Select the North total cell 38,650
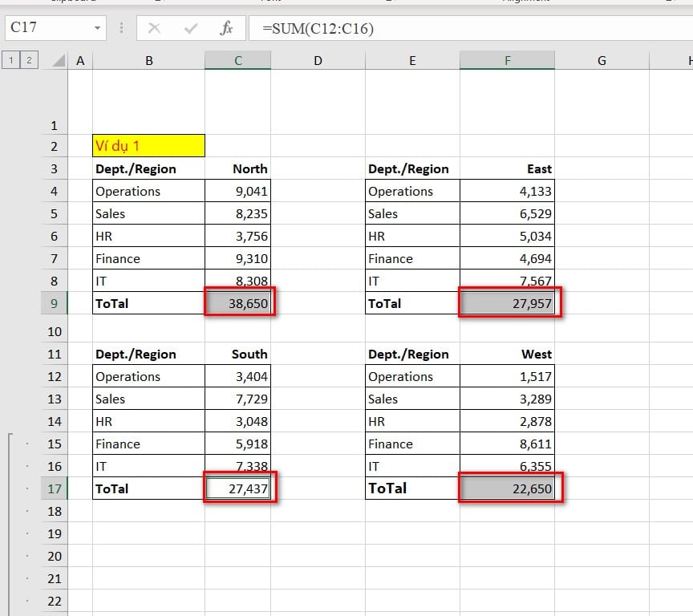This screenshot has width=693, height=616. click(x=238, y=303)
